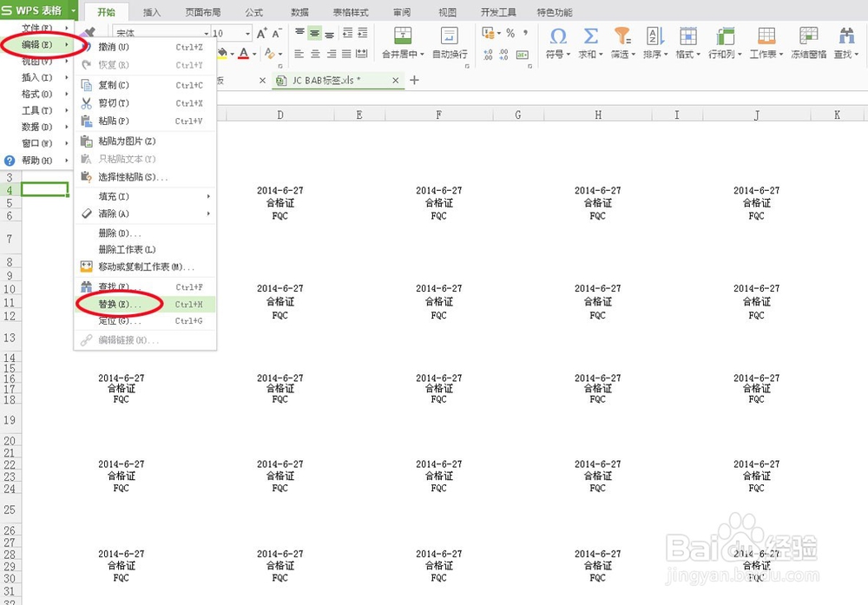
Task: Click the 自动换行 (Wrap Text) icon
Action: (x=449, y=36)
